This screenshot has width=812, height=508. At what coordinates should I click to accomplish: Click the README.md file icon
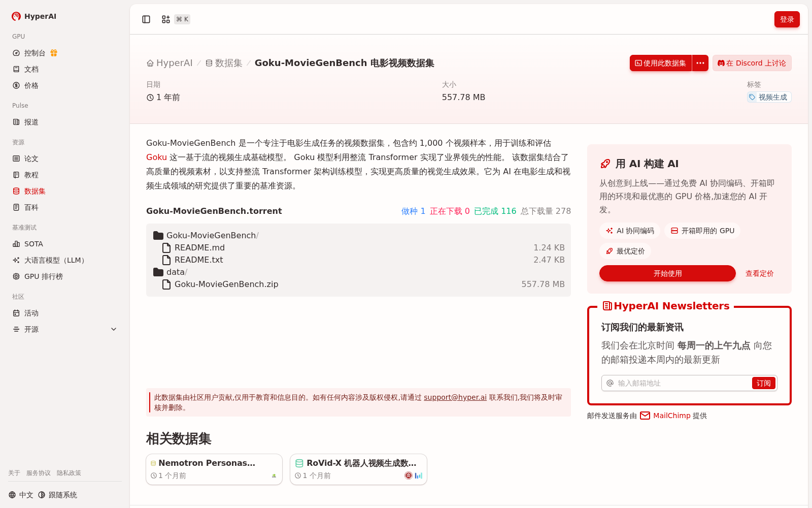click(x=166, y=248)
